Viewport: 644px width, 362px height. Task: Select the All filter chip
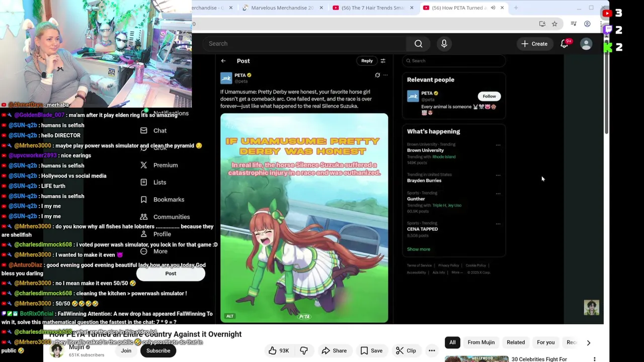coord(452,342)
